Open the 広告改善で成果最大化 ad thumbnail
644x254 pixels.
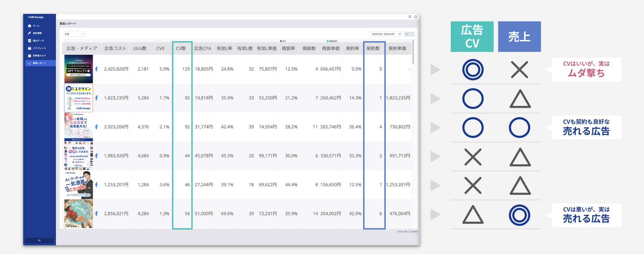[79, 127]
